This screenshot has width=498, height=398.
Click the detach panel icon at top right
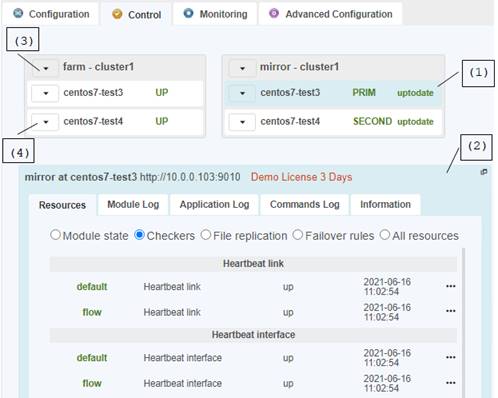pyautogui.click(x=484, y=172)
